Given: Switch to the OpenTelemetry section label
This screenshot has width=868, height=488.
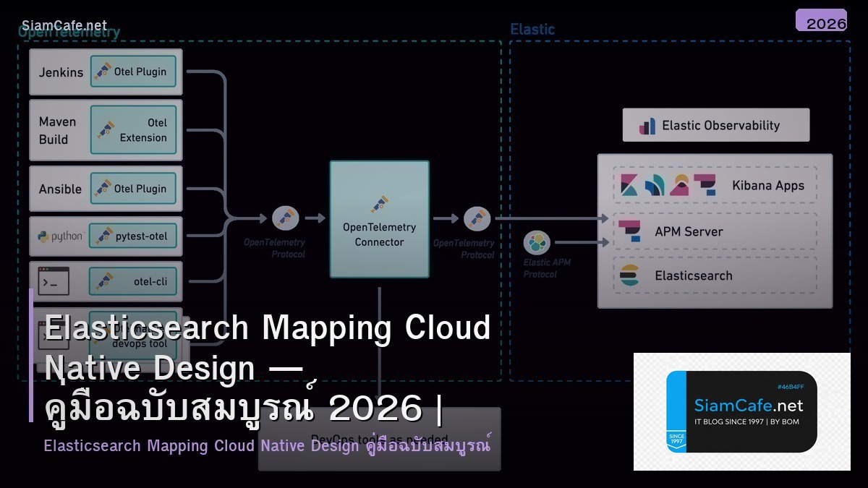Looking at the screenshot, I should click(x=69, y=32).
